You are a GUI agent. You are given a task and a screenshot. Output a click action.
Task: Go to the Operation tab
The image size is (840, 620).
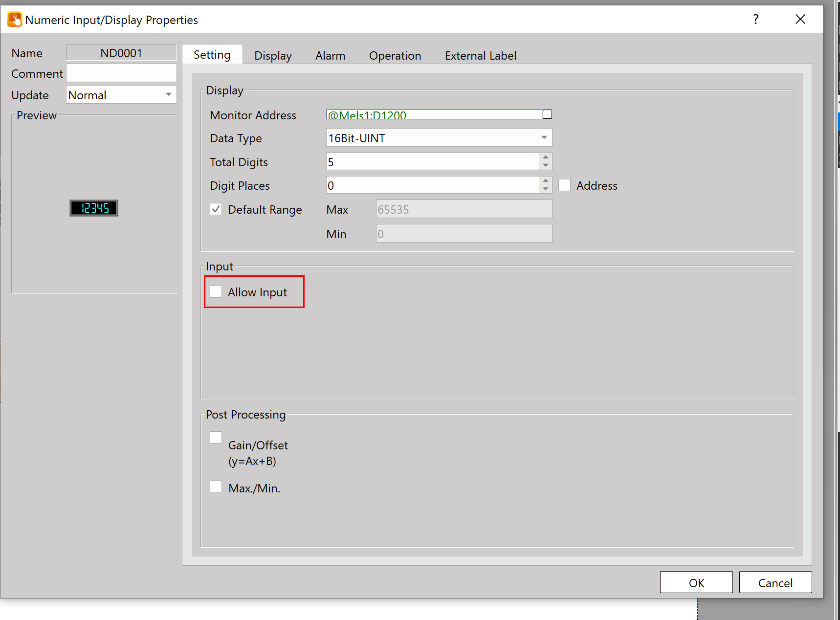[395, 56]
